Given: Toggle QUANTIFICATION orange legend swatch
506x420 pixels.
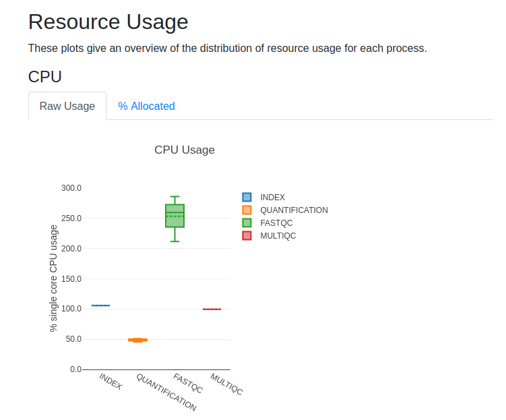Looking at the screenshot, I should (247, 210).
